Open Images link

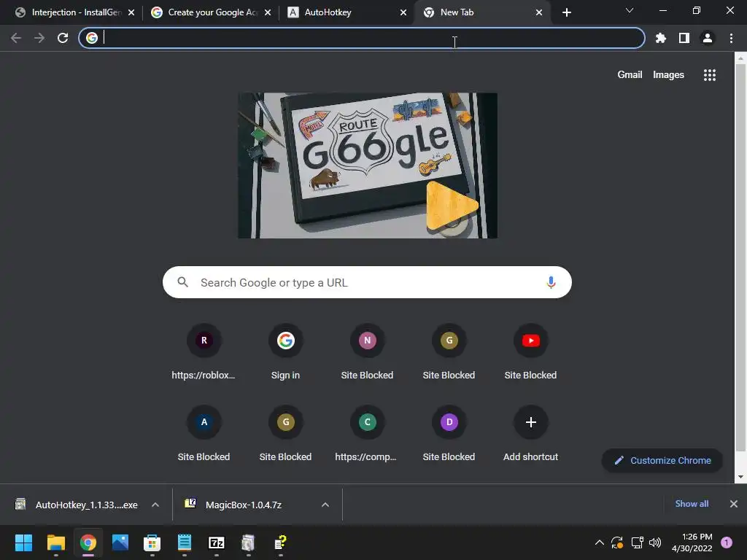click(x=668, y=75)
